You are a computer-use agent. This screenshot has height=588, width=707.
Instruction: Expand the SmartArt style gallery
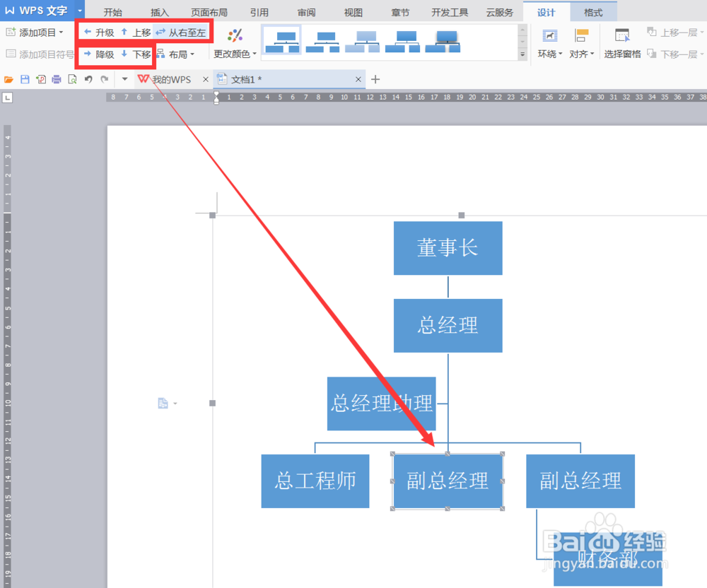[x=522, y=54]
